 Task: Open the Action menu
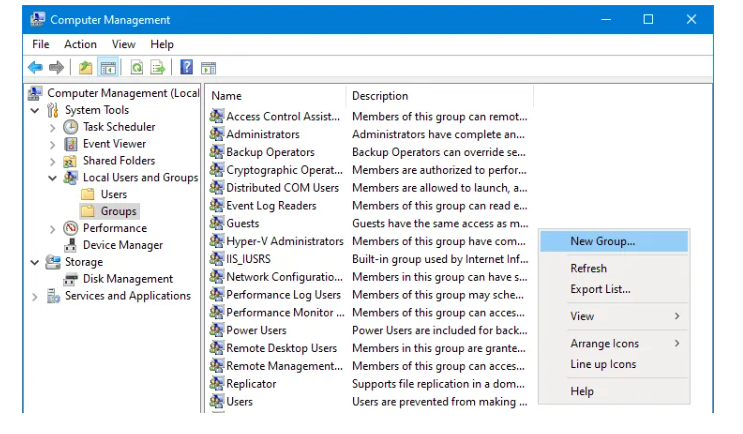[x=81, y=45]
